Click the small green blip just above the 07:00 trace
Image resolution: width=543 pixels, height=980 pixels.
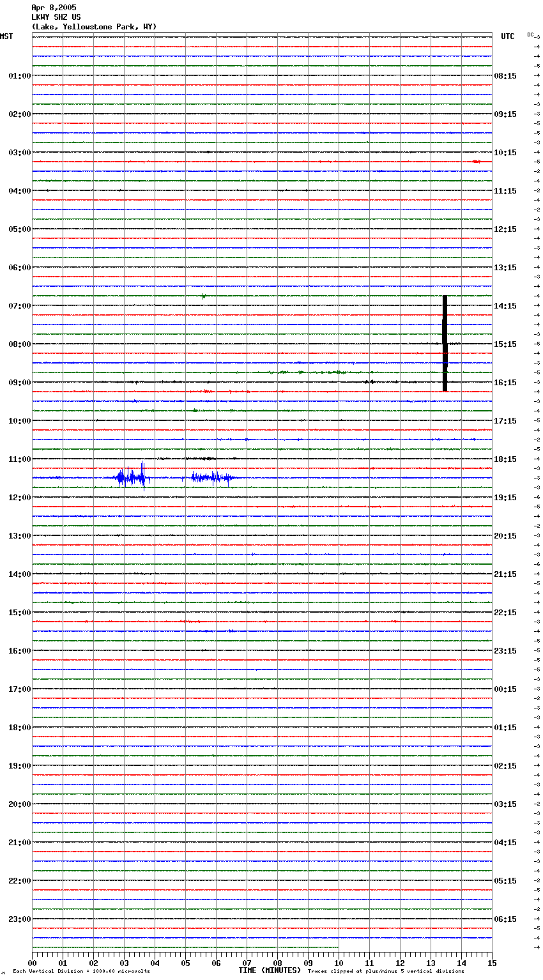pos(203,296)
